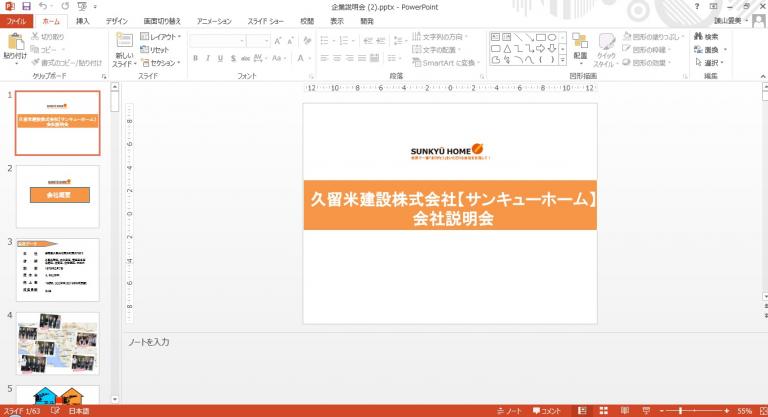
Task: Open the font size combo box
Action: [x=258, y=41]
